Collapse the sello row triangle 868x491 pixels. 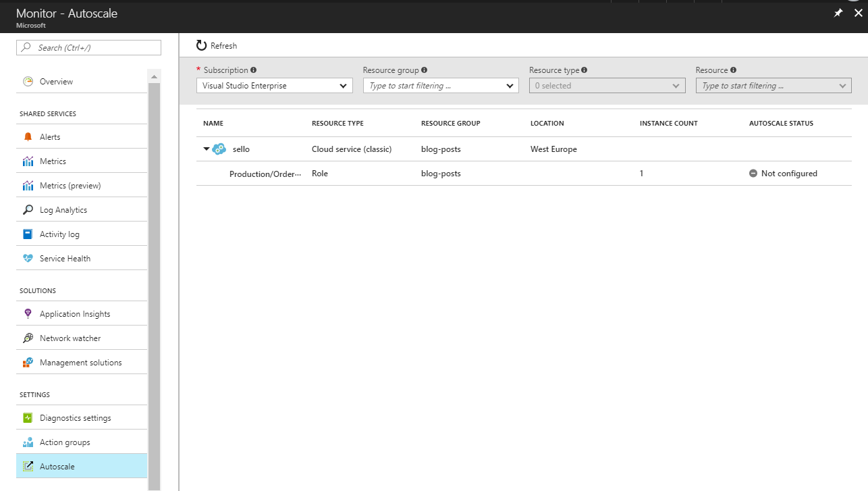point(207,149)
